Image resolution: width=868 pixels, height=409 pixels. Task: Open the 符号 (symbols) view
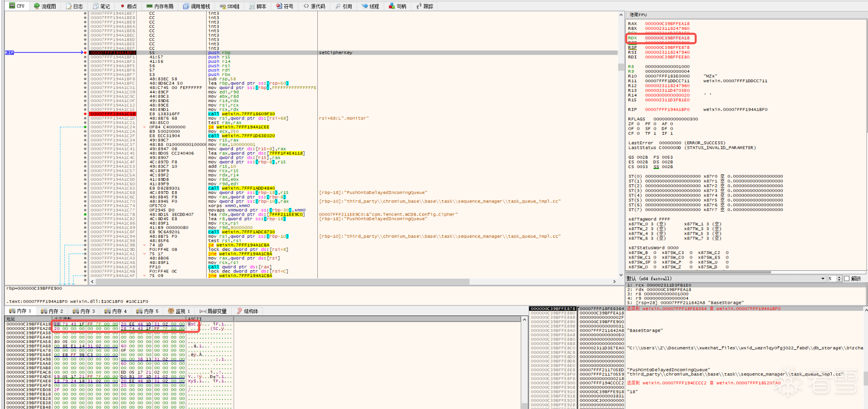(x=285, y=6)
